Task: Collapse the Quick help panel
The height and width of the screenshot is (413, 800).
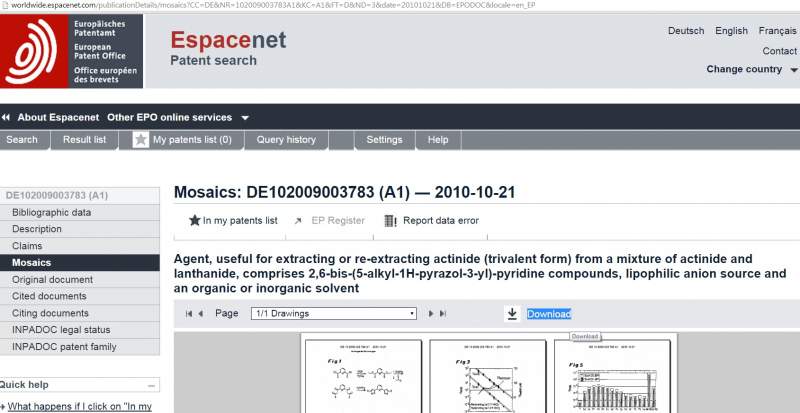Action: tap(151, 385)
